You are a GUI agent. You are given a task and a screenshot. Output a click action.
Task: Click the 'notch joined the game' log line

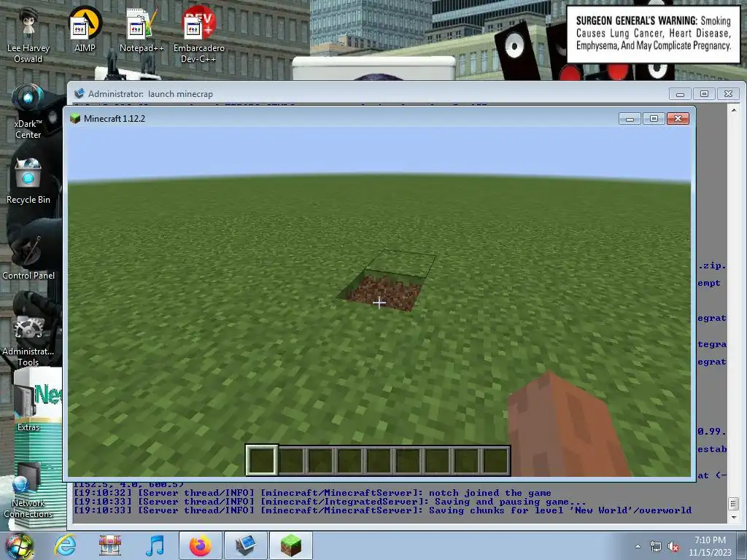pos(312,493)
